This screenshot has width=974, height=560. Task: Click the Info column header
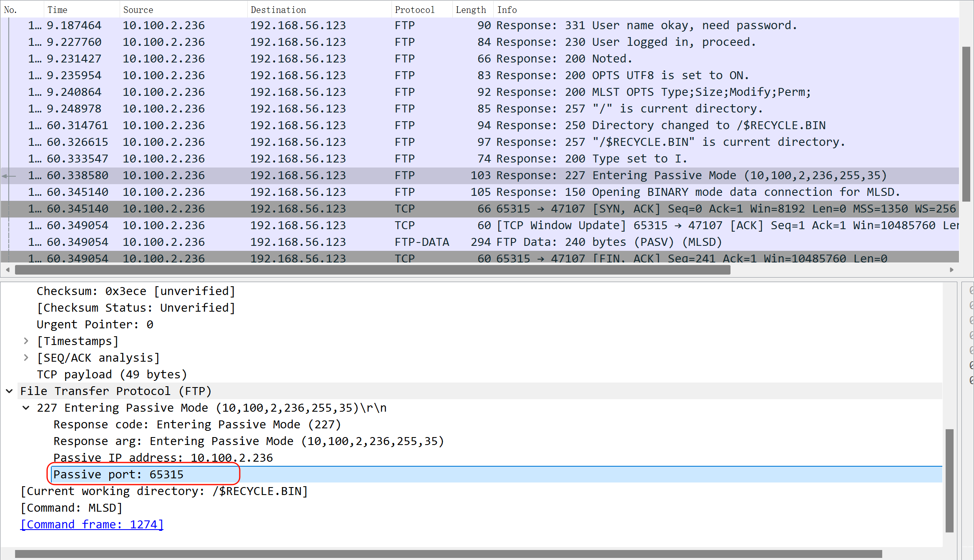[x=507, y=10]
